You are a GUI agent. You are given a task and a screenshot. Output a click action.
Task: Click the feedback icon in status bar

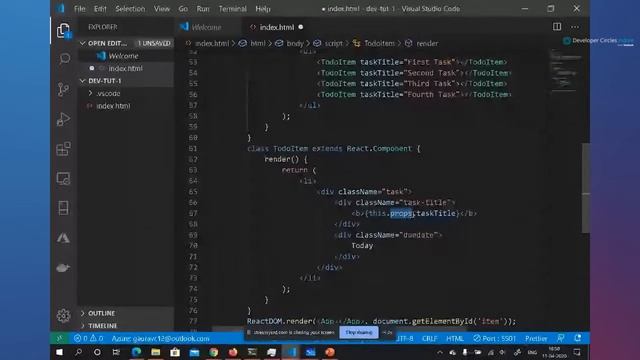click(561, 338)
